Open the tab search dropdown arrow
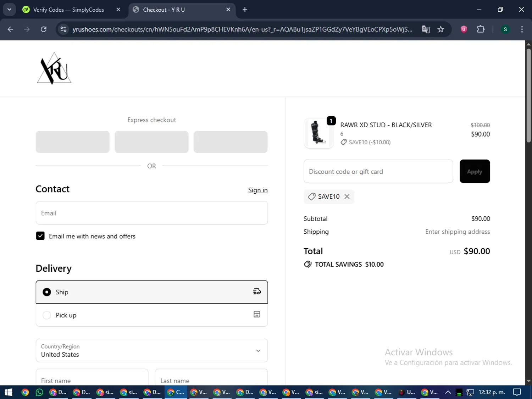Screen dimensions: 532x399 pos(10,10)
